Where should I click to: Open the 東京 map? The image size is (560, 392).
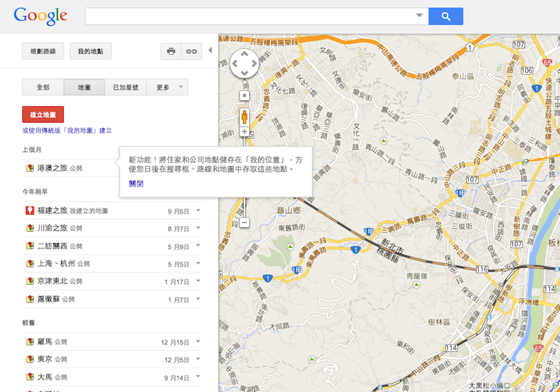(x=45, y=359)
